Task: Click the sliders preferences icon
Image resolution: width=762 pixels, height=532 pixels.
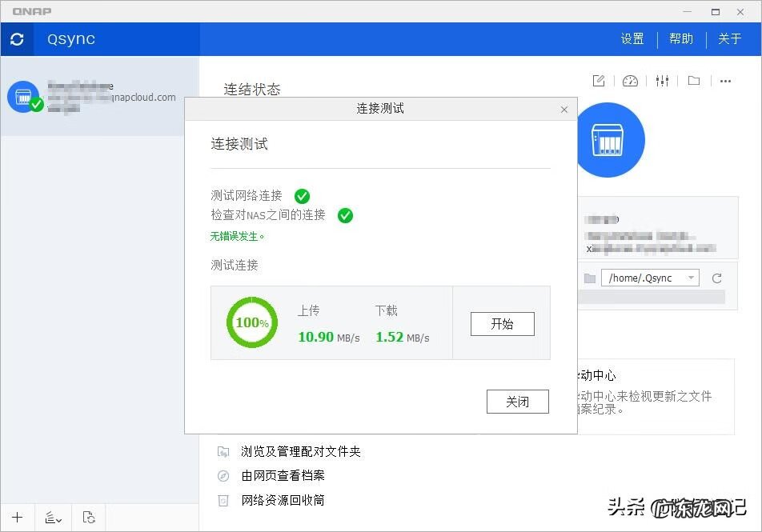Action: pyautogui.click(x=662, y=81)
